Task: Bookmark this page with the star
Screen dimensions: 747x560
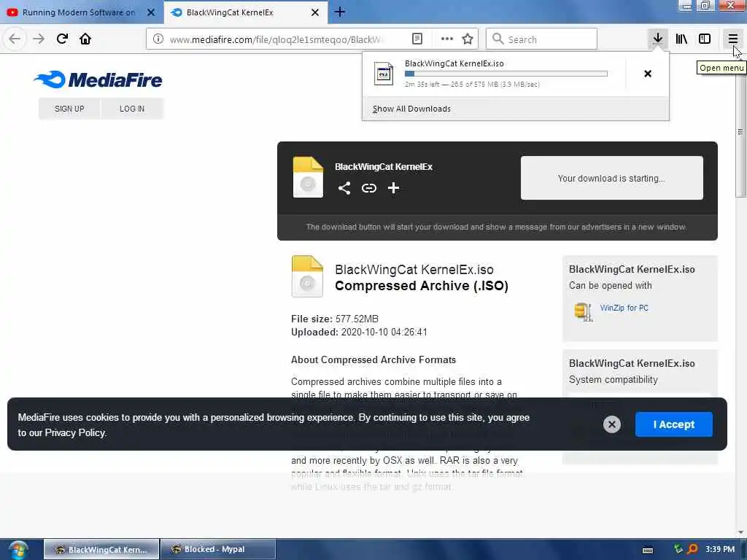Action: coord(468,39)
